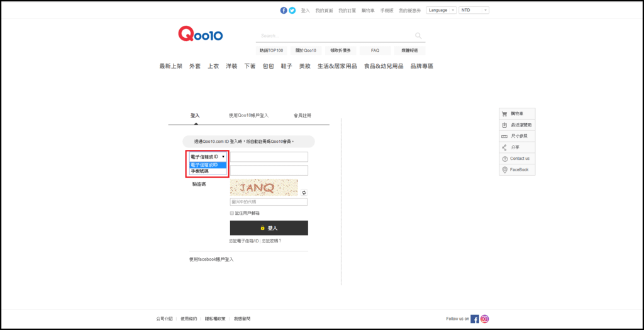This screenshot has height=330, width=644.
Task: Switch to the 登入 tab
Action: [x=195, y=116]
